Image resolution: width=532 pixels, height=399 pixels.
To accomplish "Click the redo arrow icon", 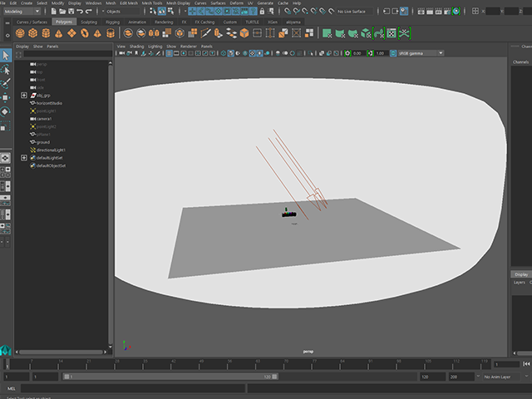I will tap(89, 11).
